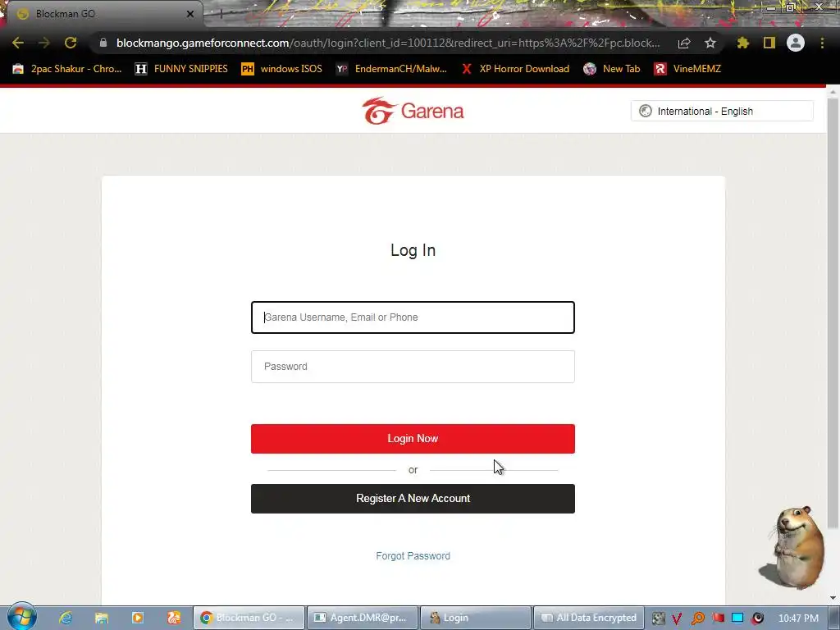Screen dimensions: 840x630
Task: Click forward navigation arrow
Action: click(x=44, y=43)
